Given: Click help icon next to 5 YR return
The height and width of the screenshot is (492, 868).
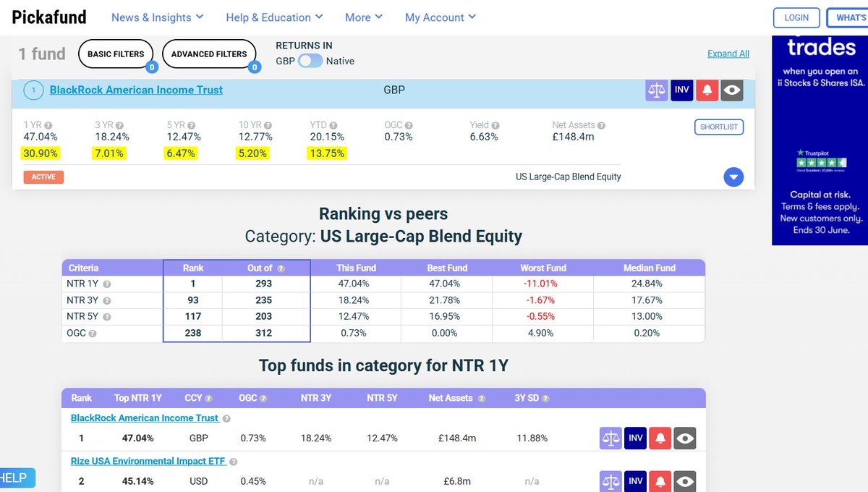Looking at the screenshot, I should click(192, 125).
